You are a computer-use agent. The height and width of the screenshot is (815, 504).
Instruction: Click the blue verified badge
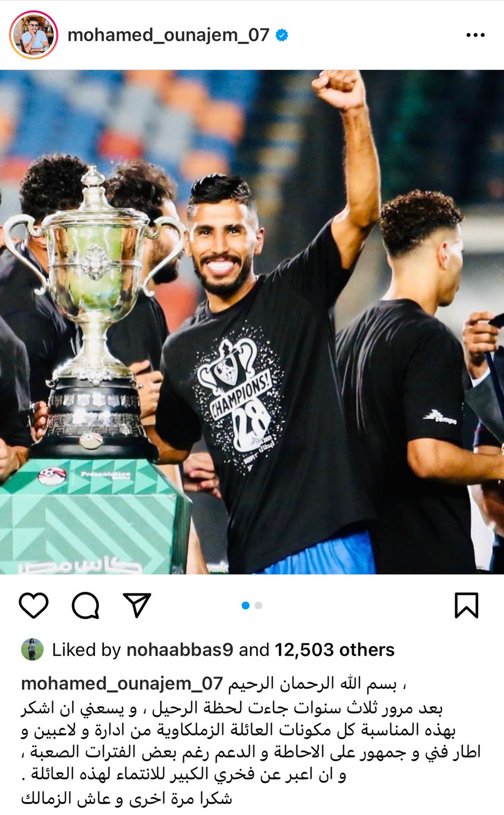point(282,35)
